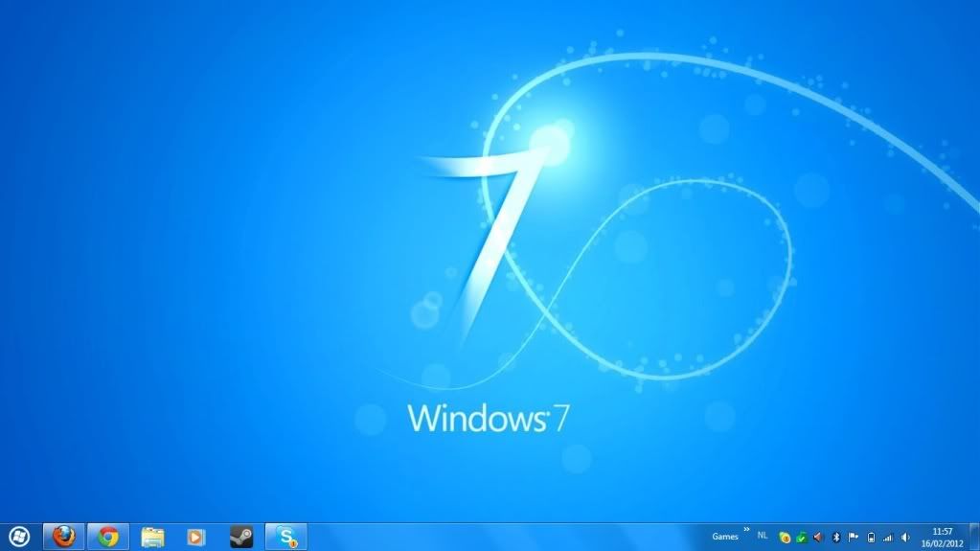
Task: Open Google Chrome from the taskbar
Action: point(108,537)
